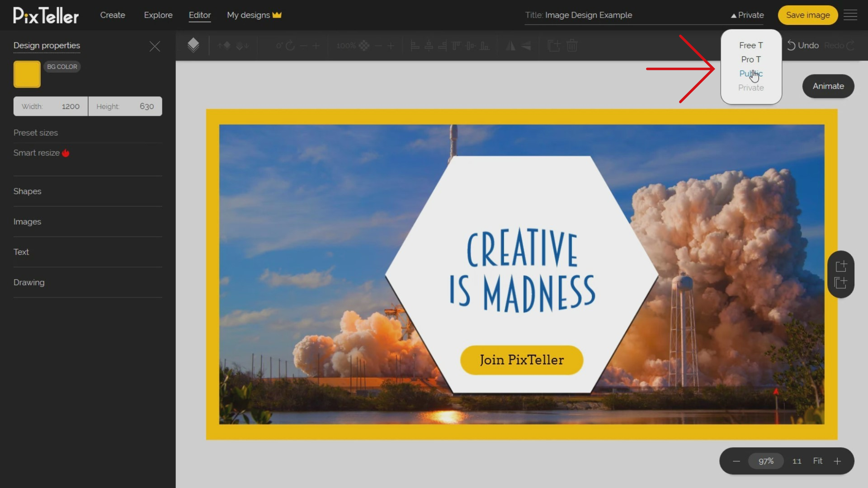This screenshot has height=488, width=868.
Task: Click the Save image button
Action: click(x=808, y=15)
